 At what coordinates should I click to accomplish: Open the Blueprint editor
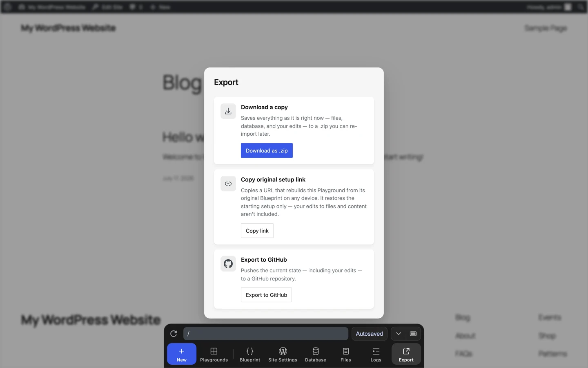(250, 354)
